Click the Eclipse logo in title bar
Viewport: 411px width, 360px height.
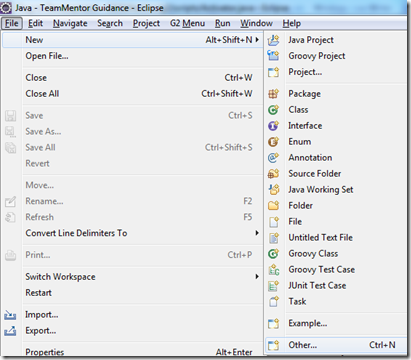coord(6,7)
